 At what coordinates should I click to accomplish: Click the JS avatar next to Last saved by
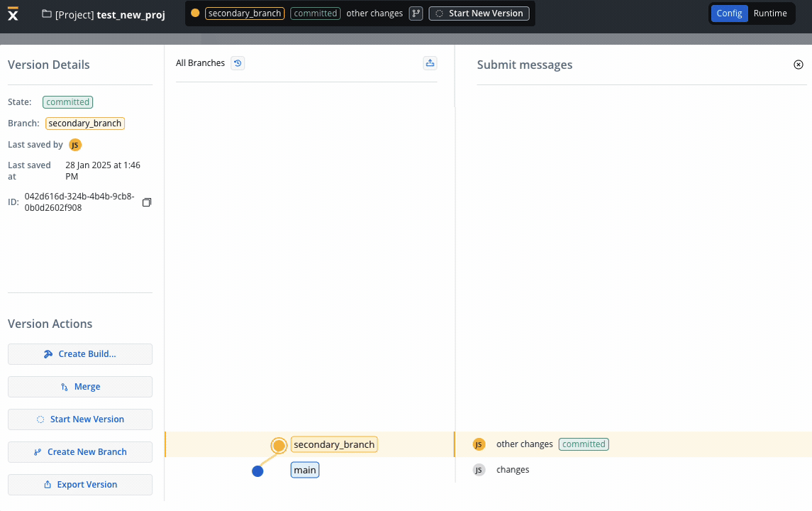(x=75, y=145)
